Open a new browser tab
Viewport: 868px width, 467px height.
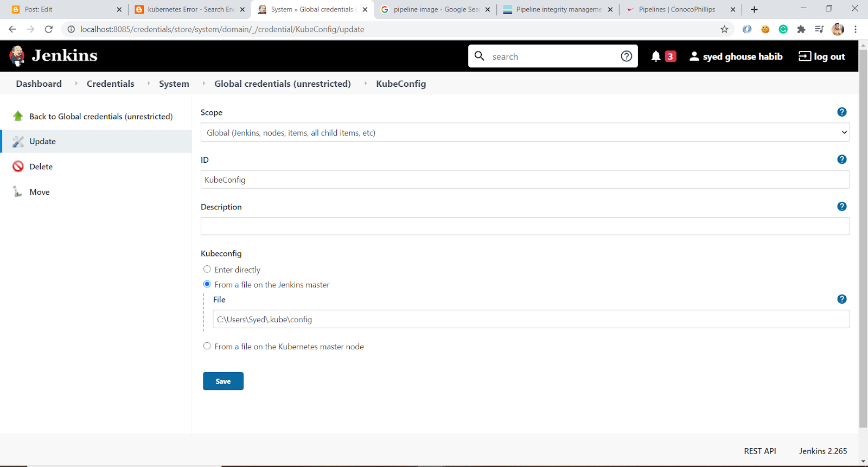click(x=754, y=9)
